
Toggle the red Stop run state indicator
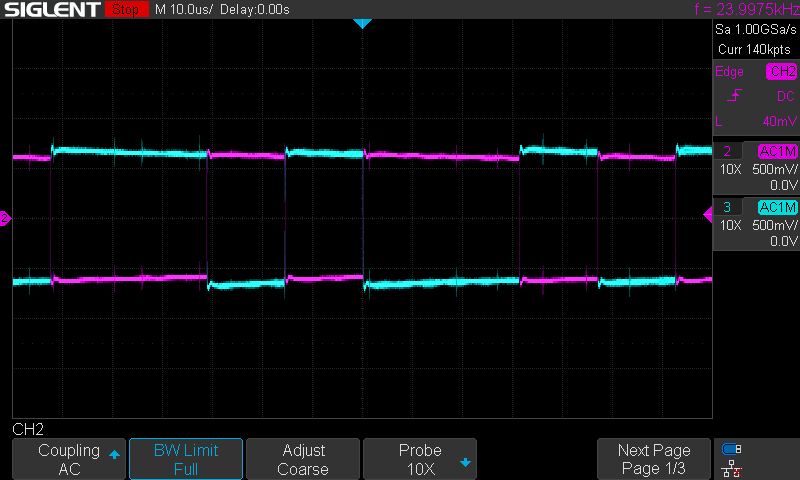tap(124, 10)
